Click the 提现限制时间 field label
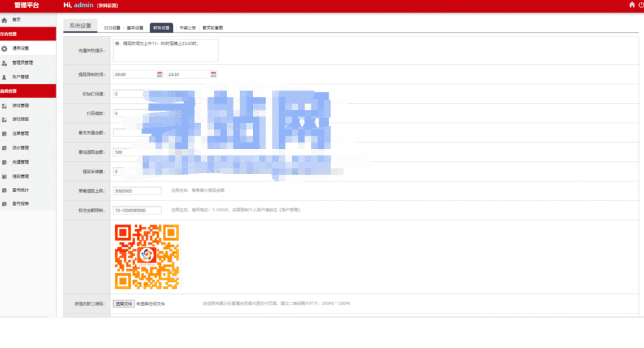Viewport: 644px width, 348px height. (92, 75)
